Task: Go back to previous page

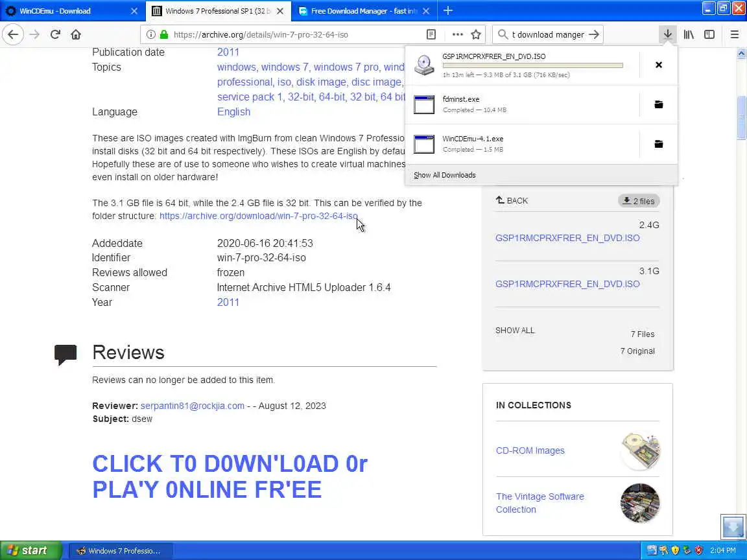Action: click(x=13, y=34)
